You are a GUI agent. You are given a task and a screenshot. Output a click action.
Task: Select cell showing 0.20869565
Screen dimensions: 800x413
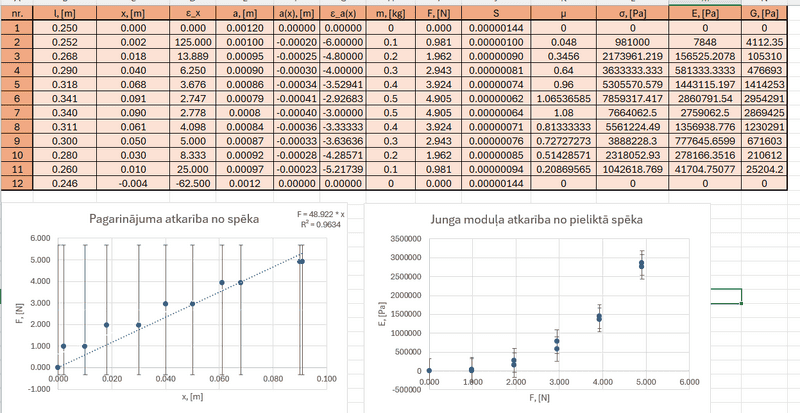pos(563,169)
